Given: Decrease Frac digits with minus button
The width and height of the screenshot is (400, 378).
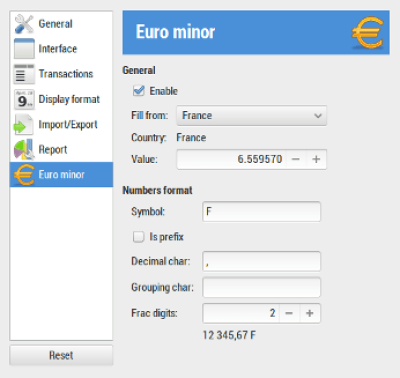Looking at the screenshot, I should [x=289, y=313].
